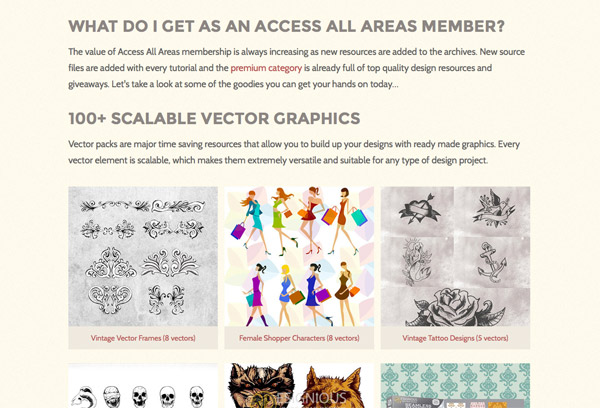600x408 pixels.
Task: Open the wolf heads illustration thumbnail
Action: [x=299, y=385]
